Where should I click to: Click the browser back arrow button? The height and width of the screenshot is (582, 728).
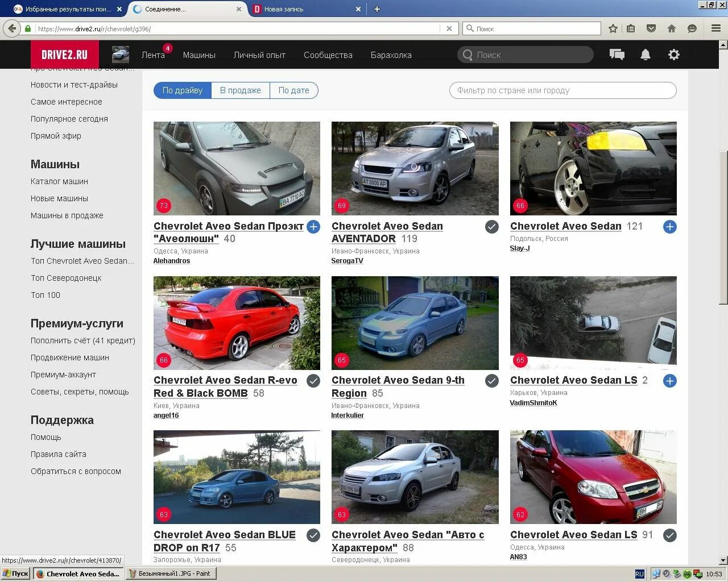coord(12,28)
